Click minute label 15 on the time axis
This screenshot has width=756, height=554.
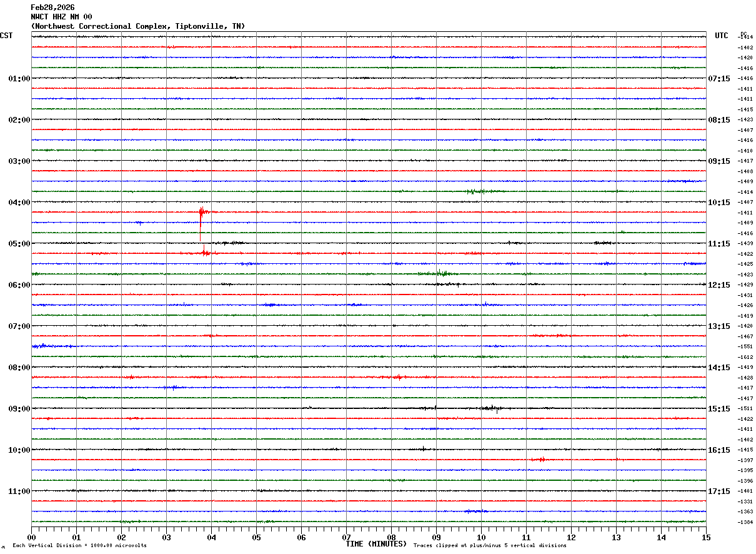(706, 537)
